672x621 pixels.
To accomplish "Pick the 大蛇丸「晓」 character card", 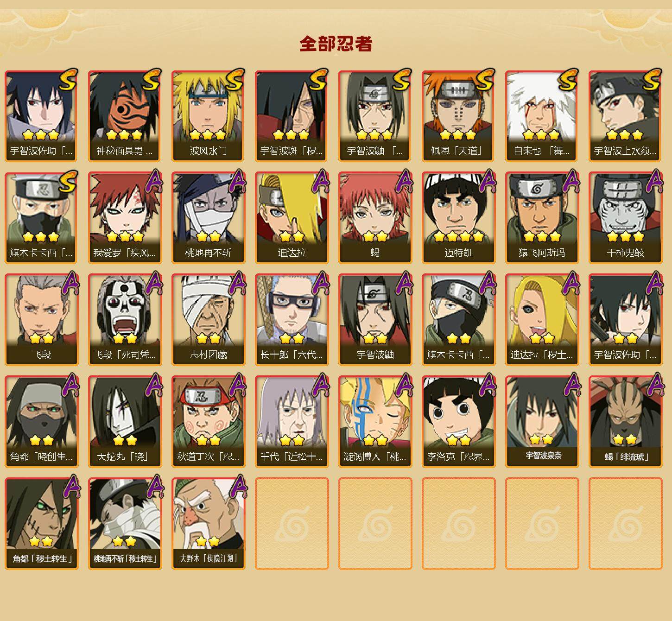I will pos(125,422).
